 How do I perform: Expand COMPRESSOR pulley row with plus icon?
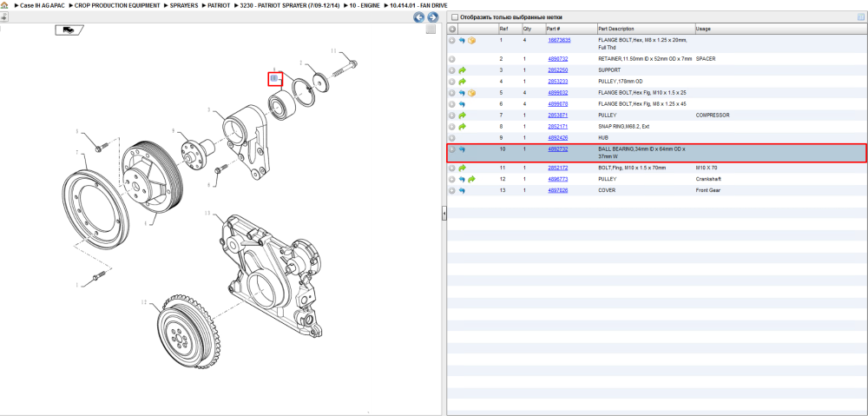451,116
